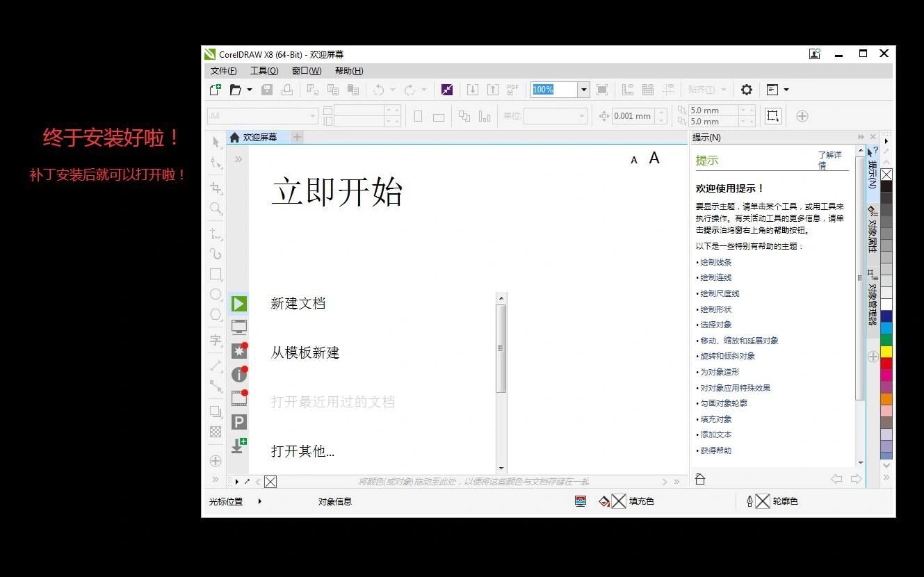Open the 帮助(H) menu
Screen dimensions: 924x577
pos(349,71)
